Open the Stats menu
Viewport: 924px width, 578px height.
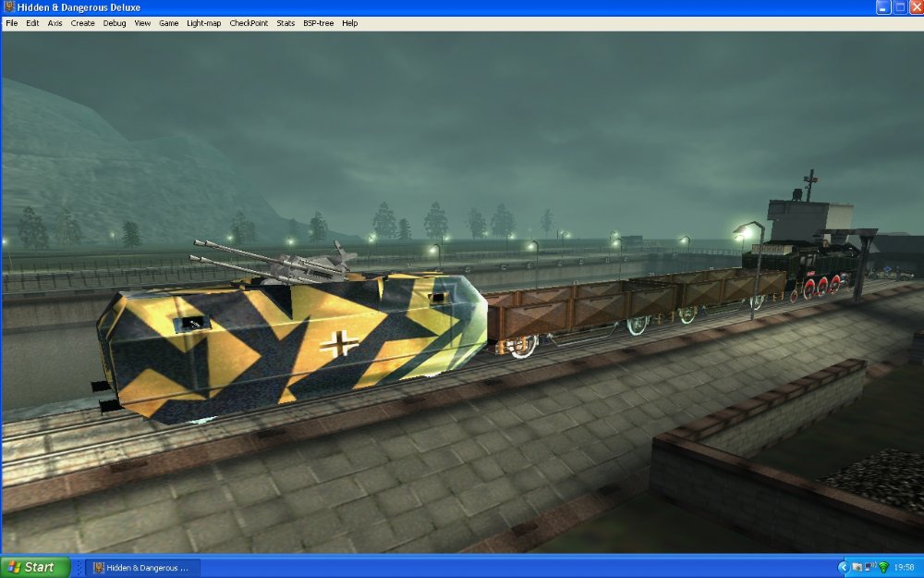(x=286, y=23)
